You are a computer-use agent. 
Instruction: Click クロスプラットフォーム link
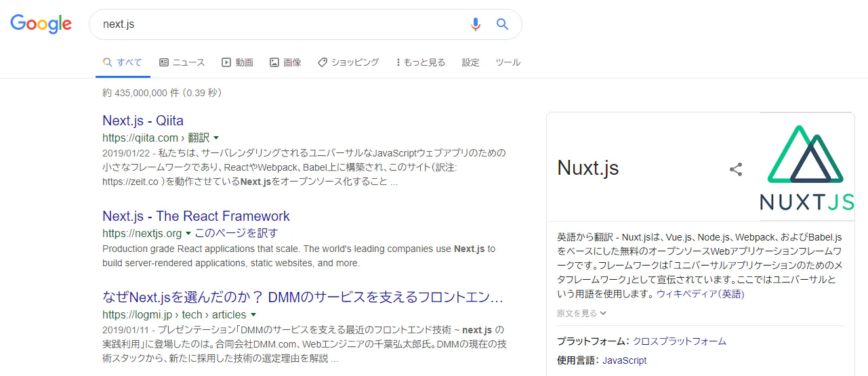point(680,341)
